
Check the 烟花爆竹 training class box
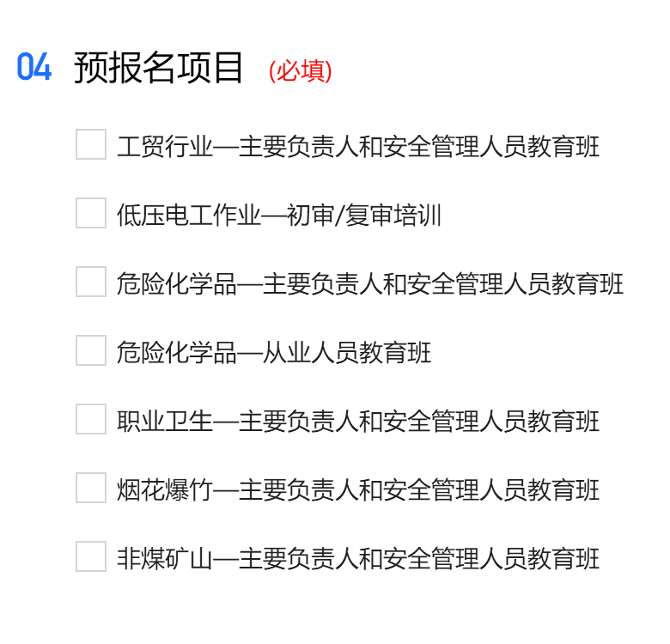(x=91, y=489)
